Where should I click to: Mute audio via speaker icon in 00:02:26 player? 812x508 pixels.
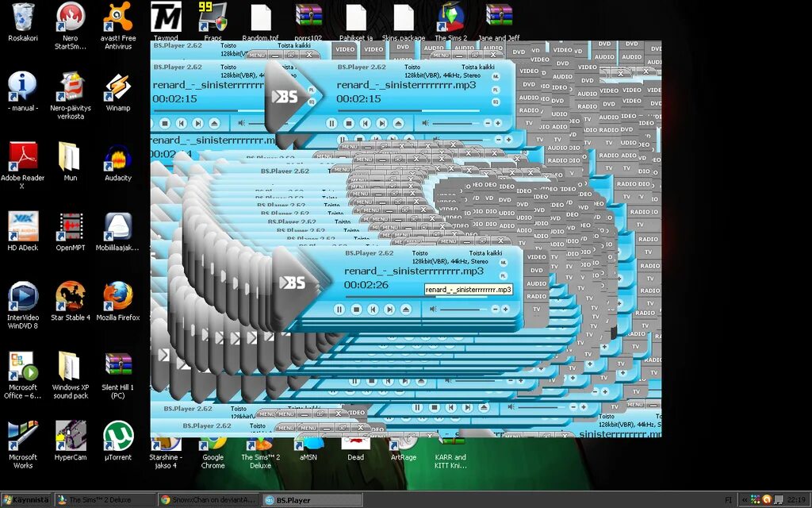tap(433, 309)
